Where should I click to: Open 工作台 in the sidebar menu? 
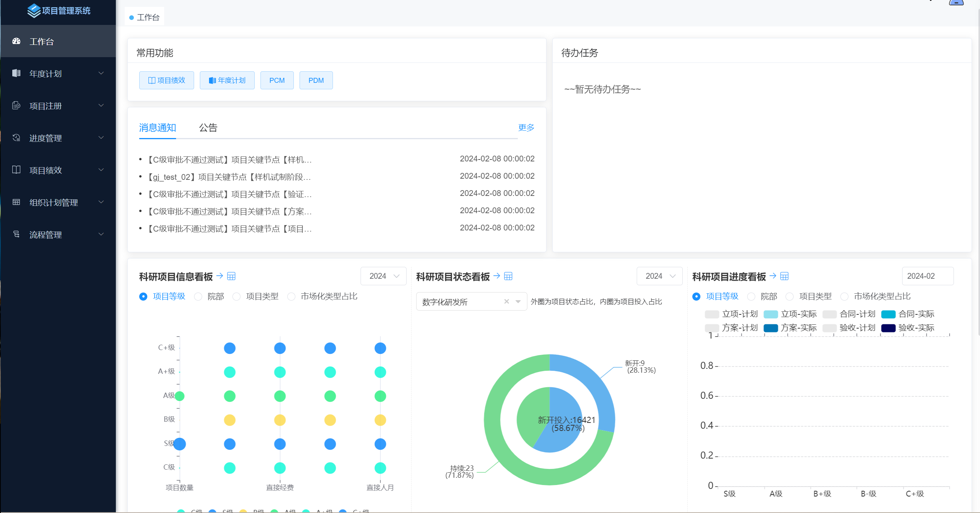(58, 41)
